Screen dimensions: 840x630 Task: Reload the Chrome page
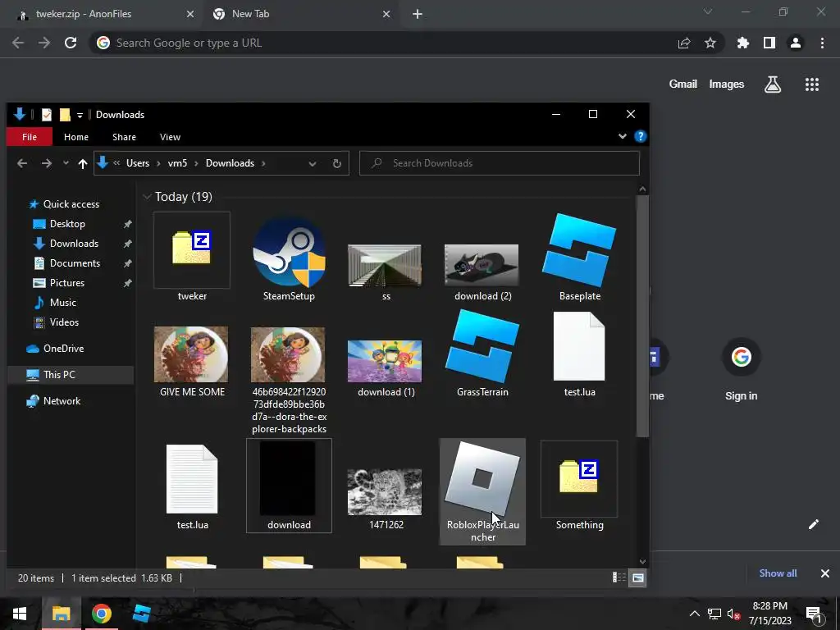coord(71,43)
